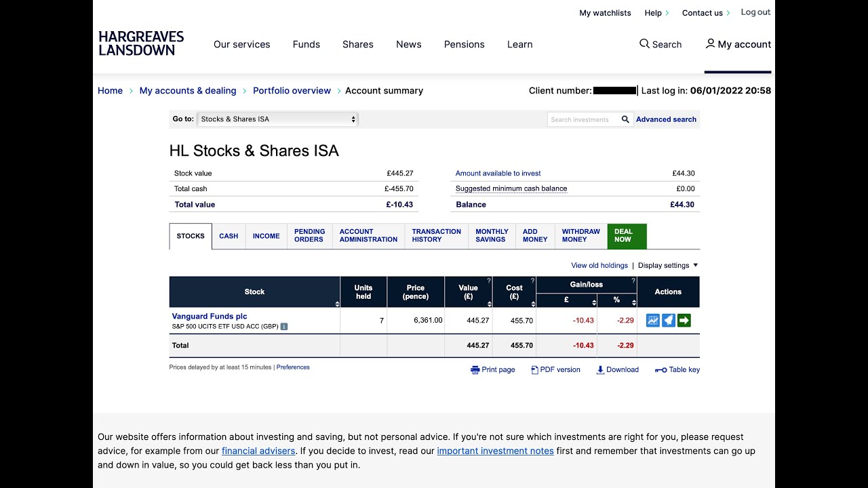
Task: Sort by Cost (£) column arrows
Action: pyautogui.click(x=533, y=304)
